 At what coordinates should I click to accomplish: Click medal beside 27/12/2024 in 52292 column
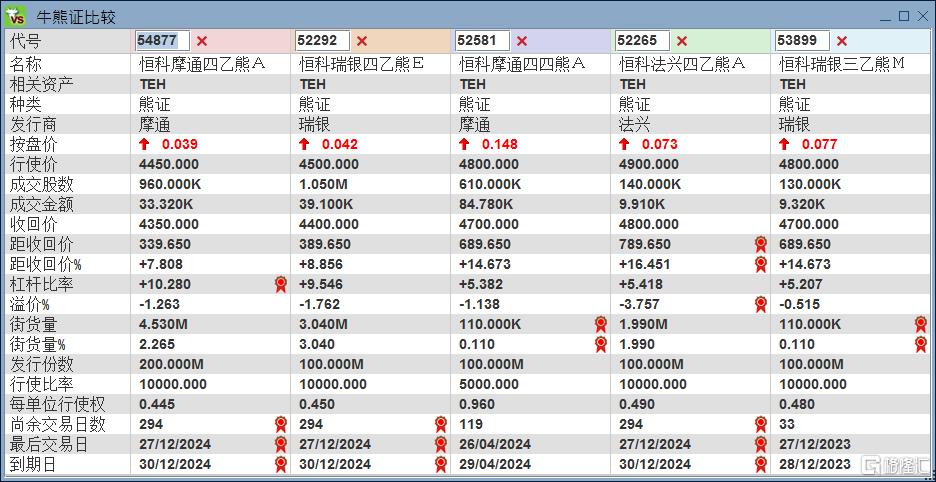[441, 444]
